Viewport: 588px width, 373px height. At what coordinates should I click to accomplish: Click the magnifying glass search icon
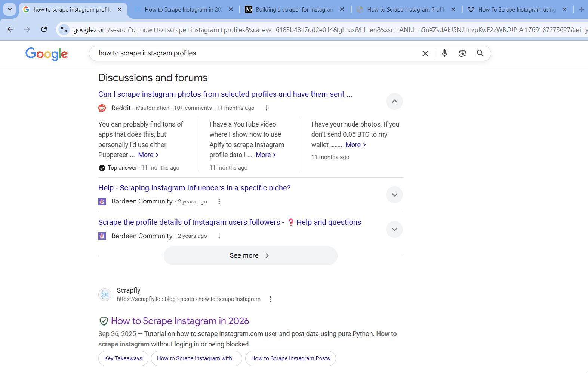click(480, 53)
